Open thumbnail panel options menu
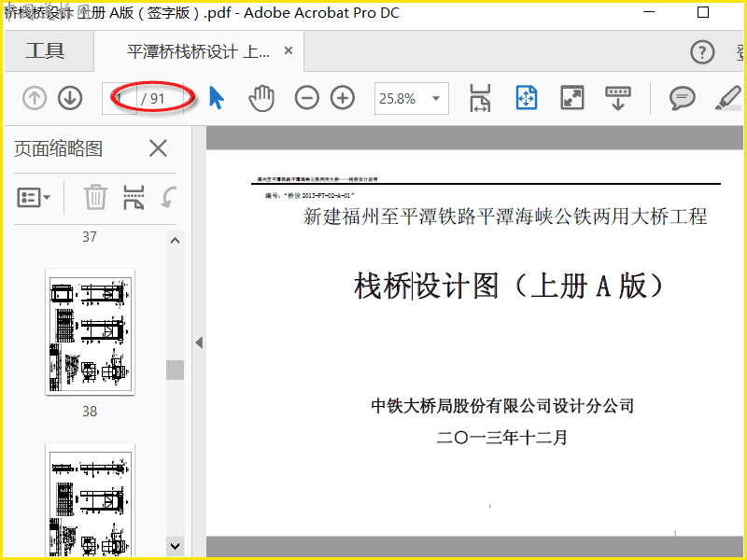This screenshot has width=747, height=560. pyautogui.click(x=34, y=197)
